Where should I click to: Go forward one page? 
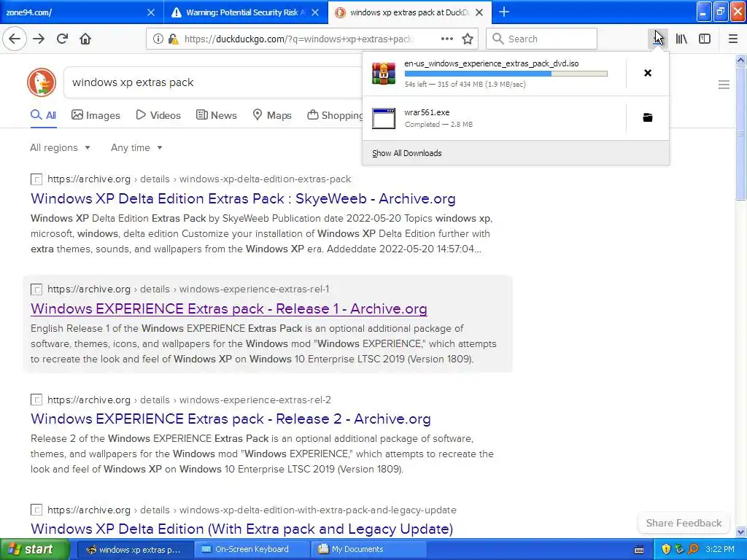(x=39, y=39)
